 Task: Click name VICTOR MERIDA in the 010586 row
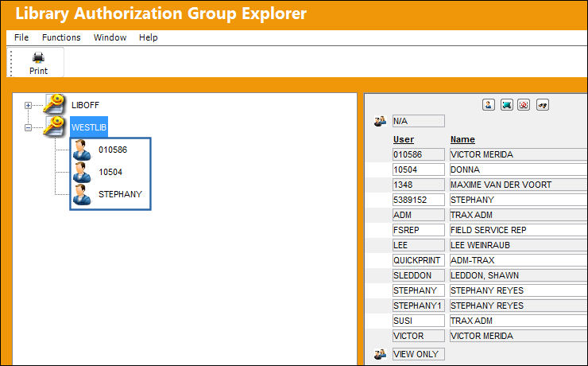click(519, 154)
